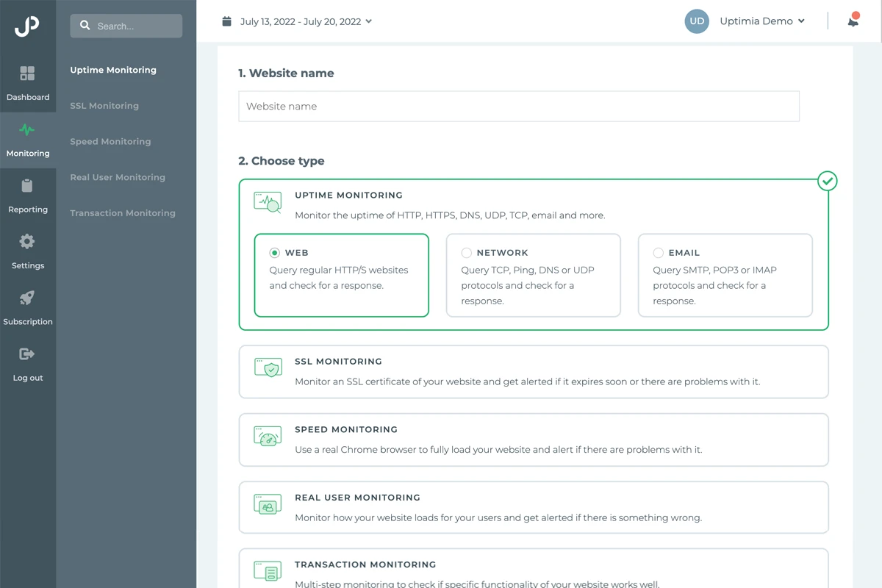Click the 'Monitor the uptime of HTTP' description
The width and height of the screenshot is (882, 588).
click(450, 216)
